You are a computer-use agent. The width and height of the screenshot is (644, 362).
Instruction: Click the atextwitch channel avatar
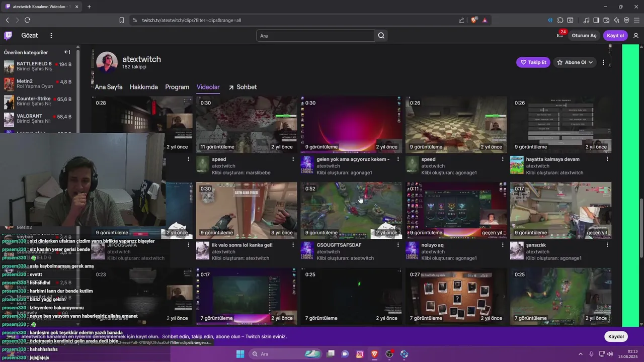point(106,62)
